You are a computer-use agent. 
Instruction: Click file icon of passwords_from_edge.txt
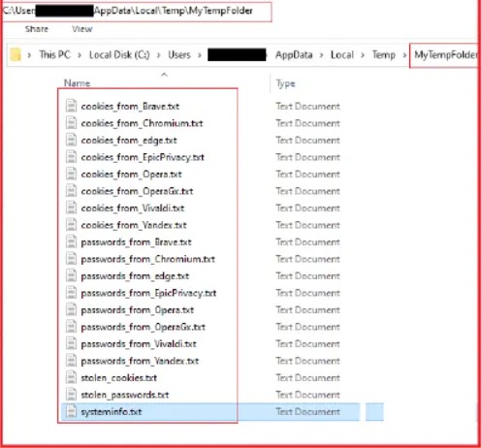tap(71, 275)
